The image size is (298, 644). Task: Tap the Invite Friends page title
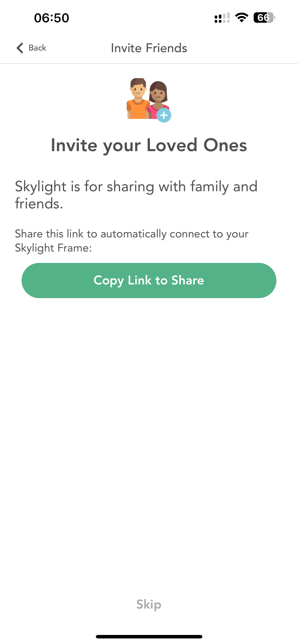[149, 48]
